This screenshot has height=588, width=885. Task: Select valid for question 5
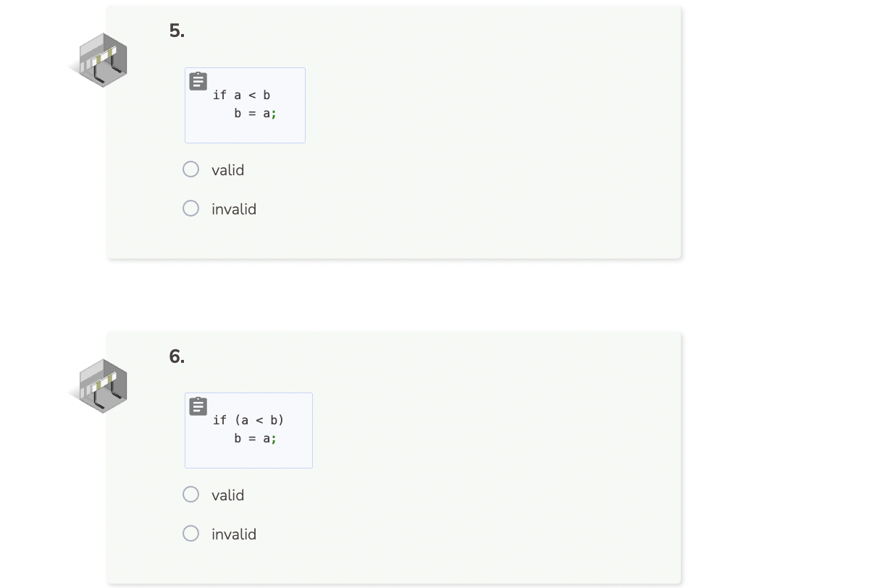pyautogui.click(x=190, y=169)
